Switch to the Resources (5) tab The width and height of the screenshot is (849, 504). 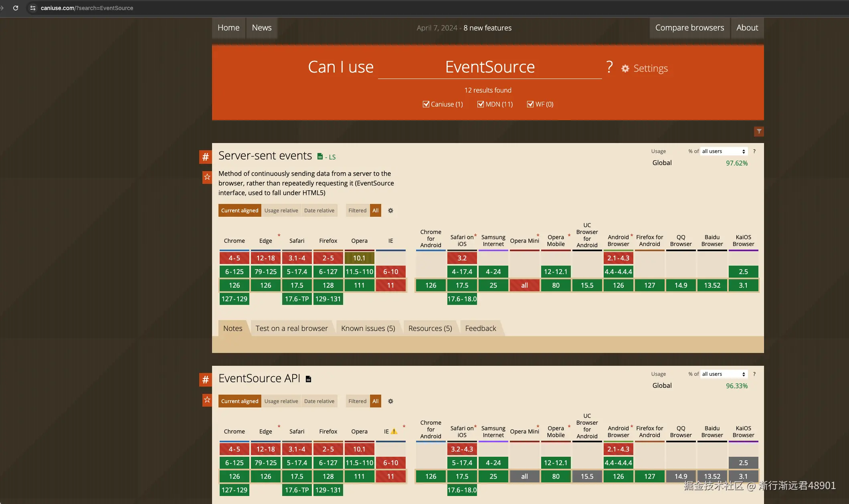point(430,329)
